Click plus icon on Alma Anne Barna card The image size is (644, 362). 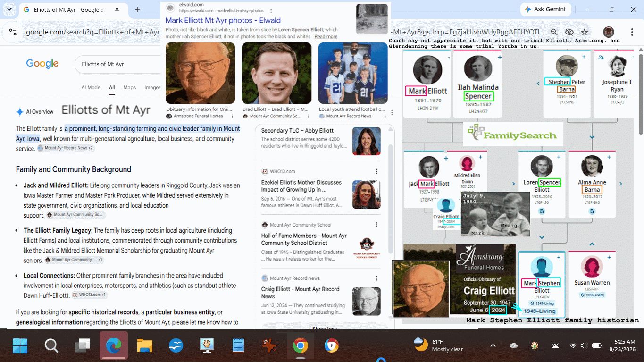(x=609, y=157)
